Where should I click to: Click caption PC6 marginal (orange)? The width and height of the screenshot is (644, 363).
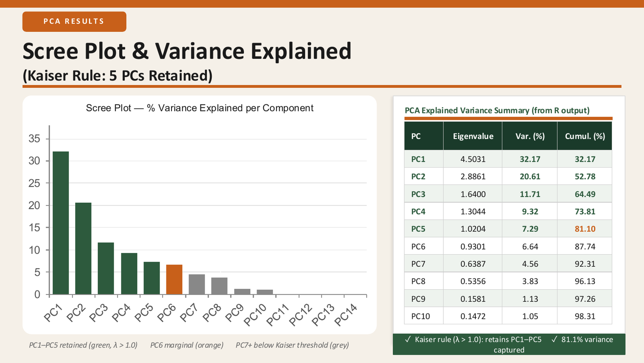[x=187, y=345]
